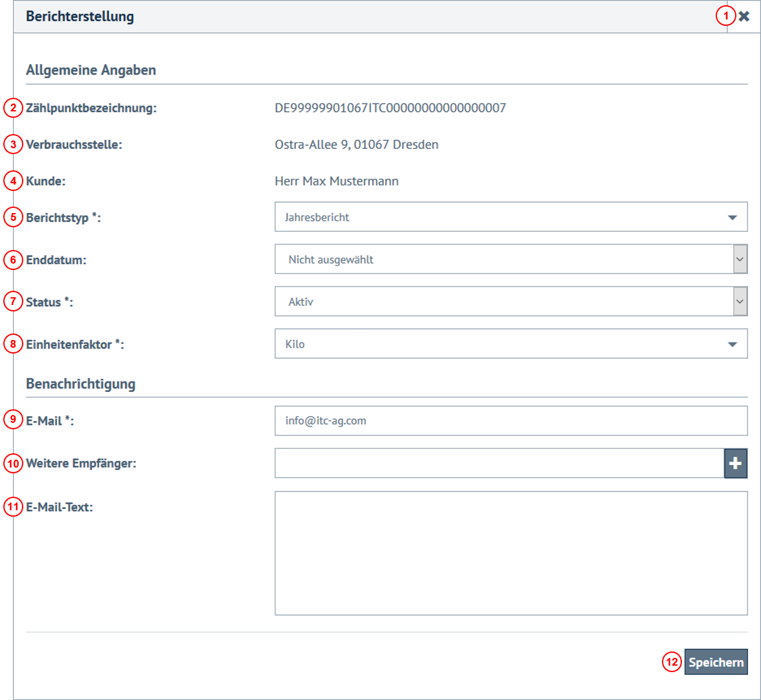Click the meter ID starting with DE99999901067
This screenshot has height=700, width=761.
(x=390, y=108)
